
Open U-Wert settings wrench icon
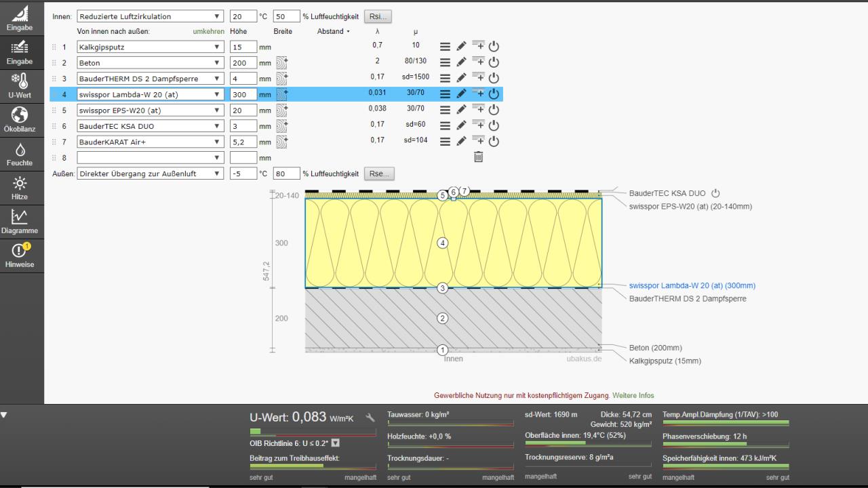click(x=370, y=418)
